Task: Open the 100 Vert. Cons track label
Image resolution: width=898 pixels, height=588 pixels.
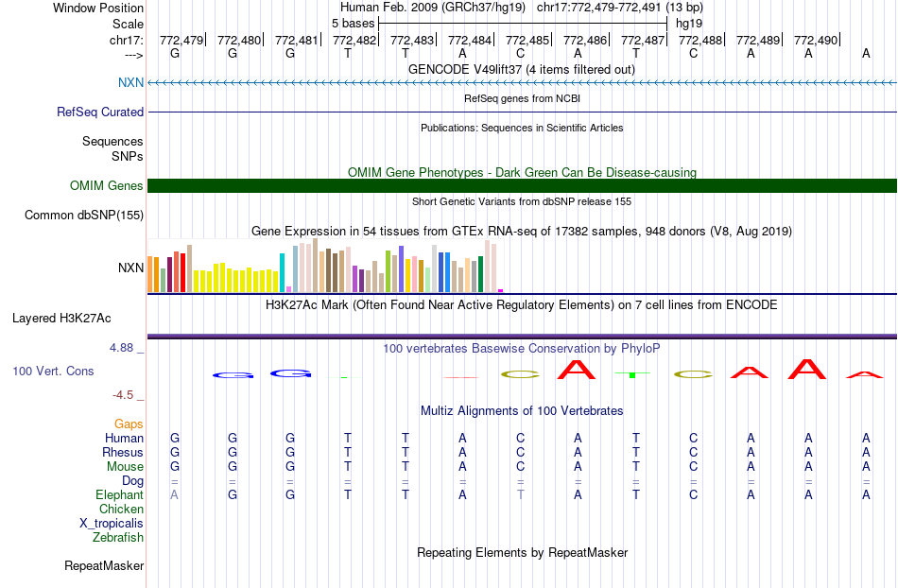Action: [x=53, y=371]
